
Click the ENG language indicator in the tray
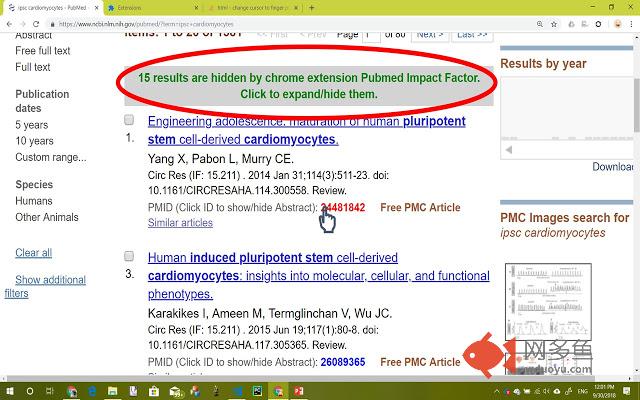pos(582,391)
